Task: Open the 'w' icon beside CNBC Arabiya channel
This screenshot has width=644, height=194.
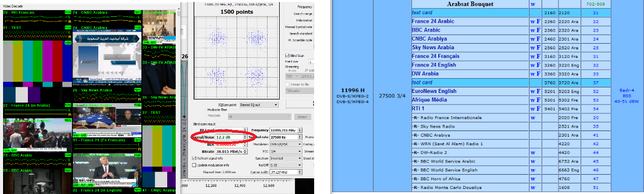Action: (x=532, y=39)
